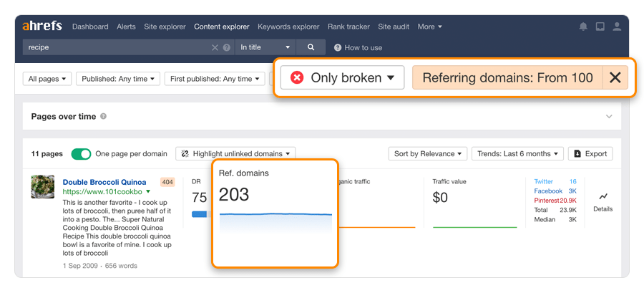The width and height of the screenshot is (644, 293).
Task: Open the user account icon
Action: 617,27
